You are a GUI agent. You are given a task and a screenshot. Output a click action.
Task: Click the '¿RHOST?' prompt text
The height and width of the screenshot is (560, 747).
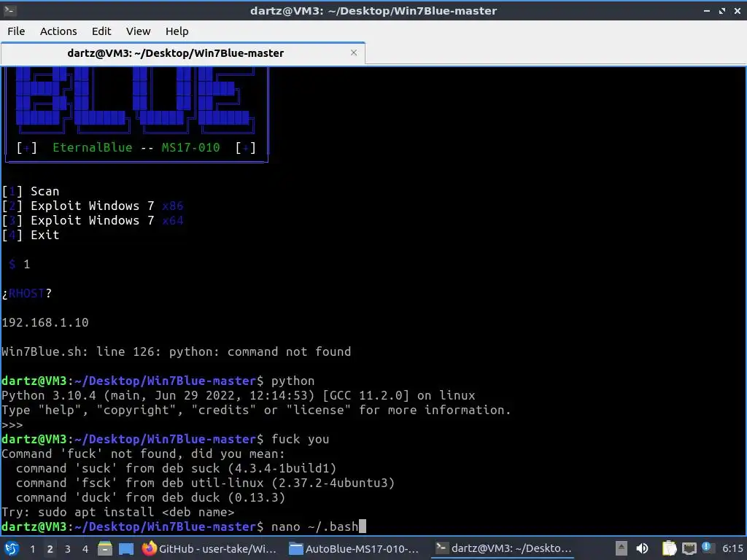coord(27,293)
